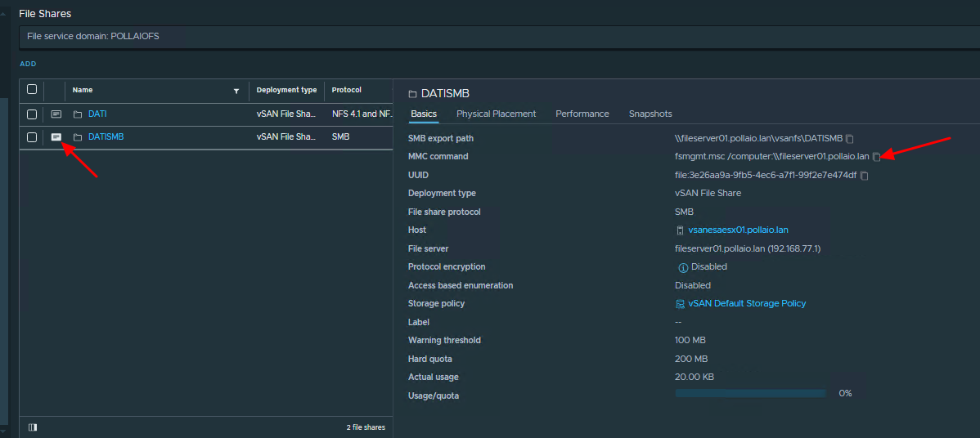980x438 pixels.
Task: Select the fsmgmt.msc MMC command text
Action: click(x=772, y=156)
